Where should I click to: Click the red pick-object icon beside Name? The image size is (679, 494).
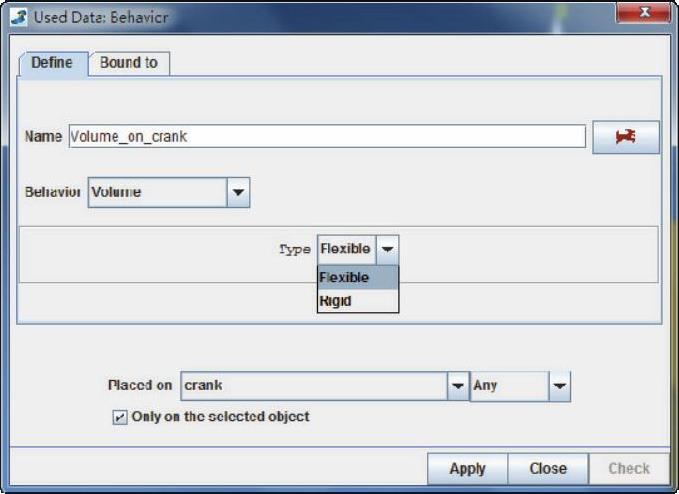626,137
